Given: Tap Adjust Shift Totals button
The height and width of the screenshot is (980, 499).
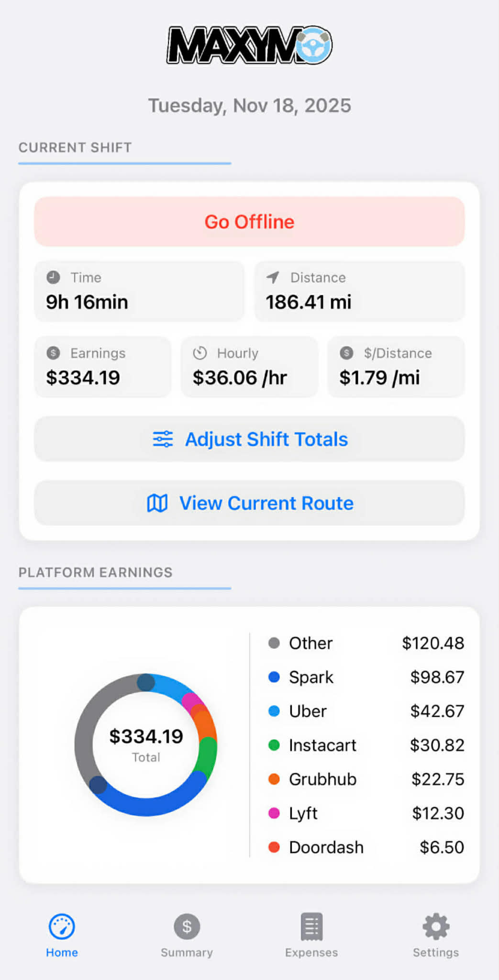Looking at the screenshot, I should click(x=249, y=439).
